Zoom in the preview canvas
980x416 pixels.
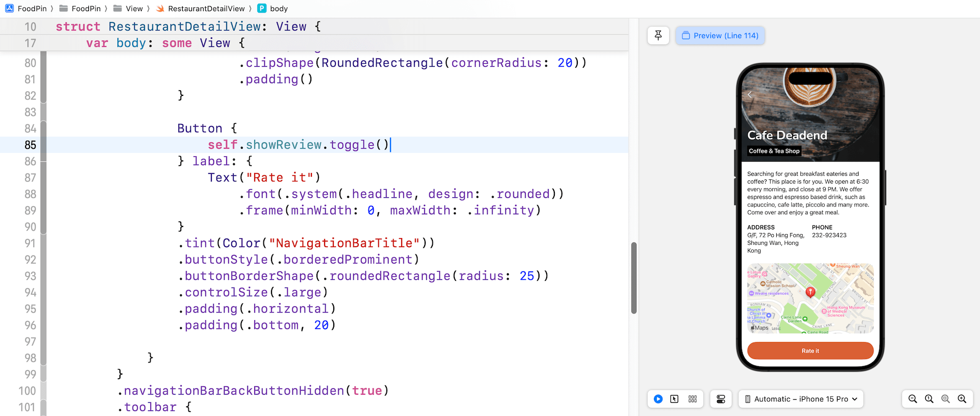coord(962,399)
